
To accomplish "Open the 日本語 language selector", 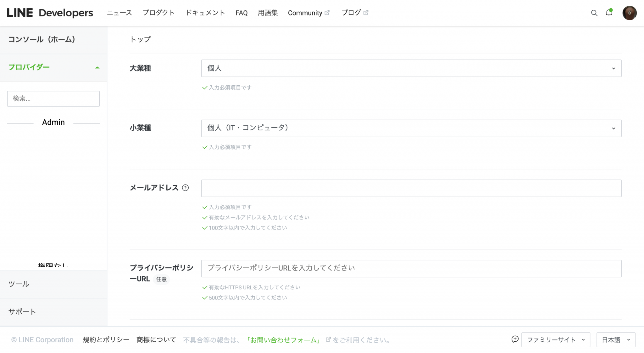I will (615, 339).
